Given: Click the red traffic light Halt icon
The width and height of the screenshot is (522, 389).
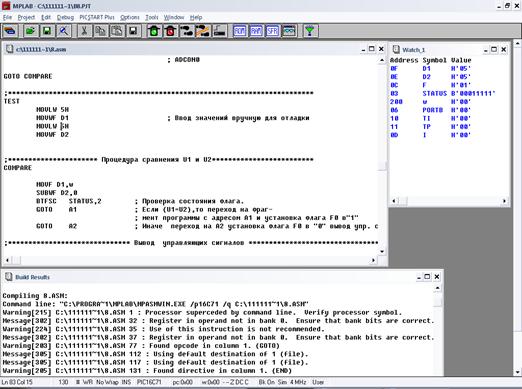Looking at the screenshot, I should coord(170,31).
